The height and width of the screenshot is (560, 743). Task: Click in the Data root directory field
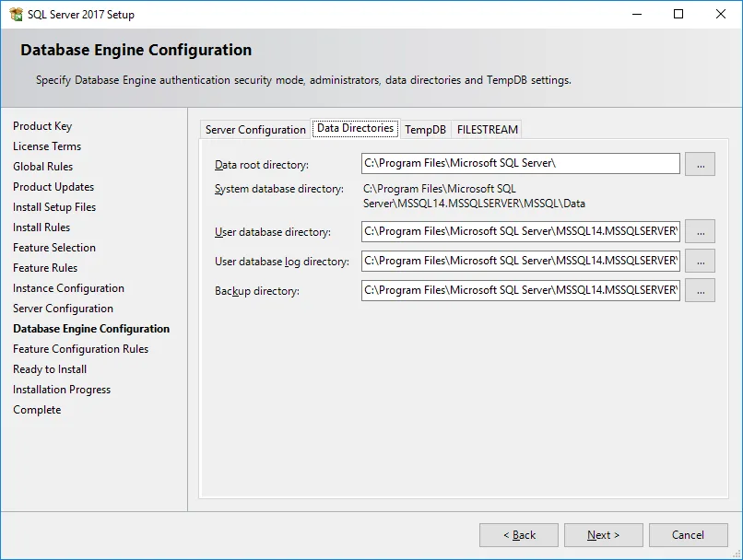[x=520, y=164]
